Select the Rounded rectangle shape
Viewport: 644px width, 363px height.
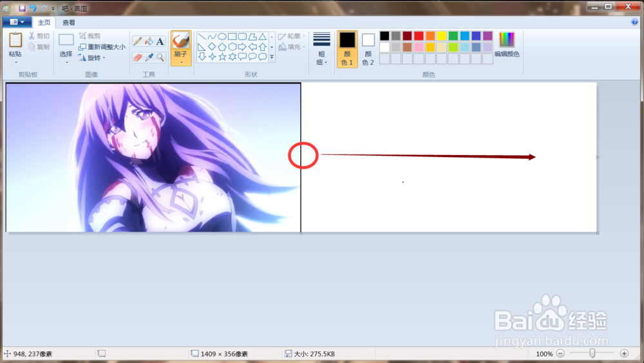pos(242,37)
